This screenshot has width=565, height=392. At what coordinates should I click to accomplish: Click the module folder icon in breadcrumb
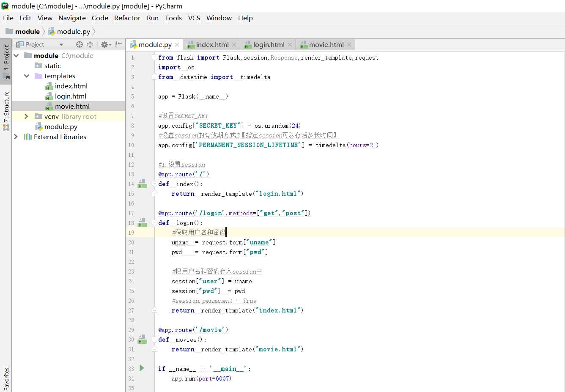point(9,31)
